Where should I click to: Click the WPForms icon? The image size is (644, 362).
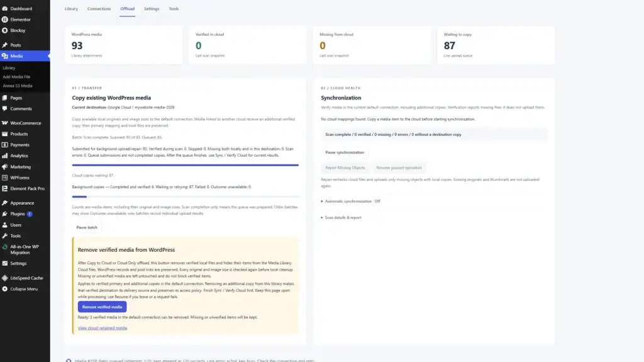4,178
